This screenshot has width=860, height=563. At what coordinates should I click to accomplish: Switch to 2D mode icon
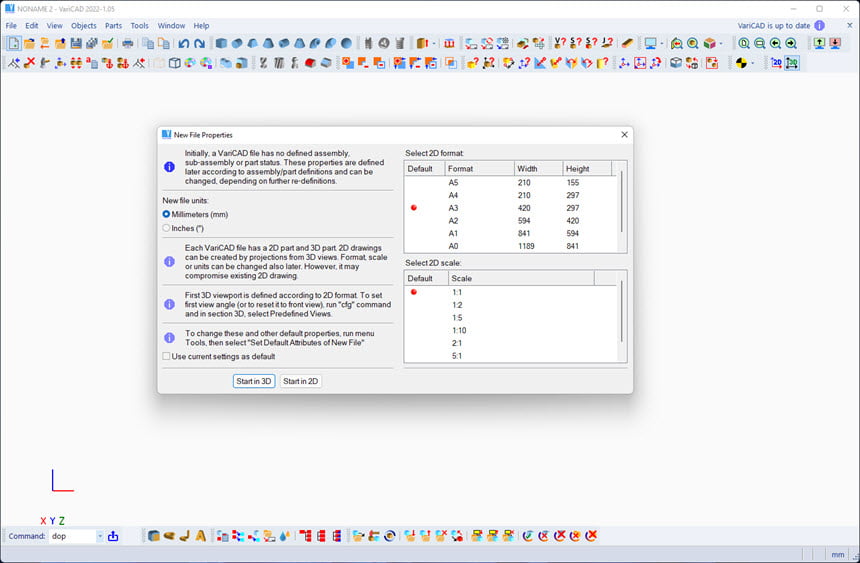coord(776,63)
